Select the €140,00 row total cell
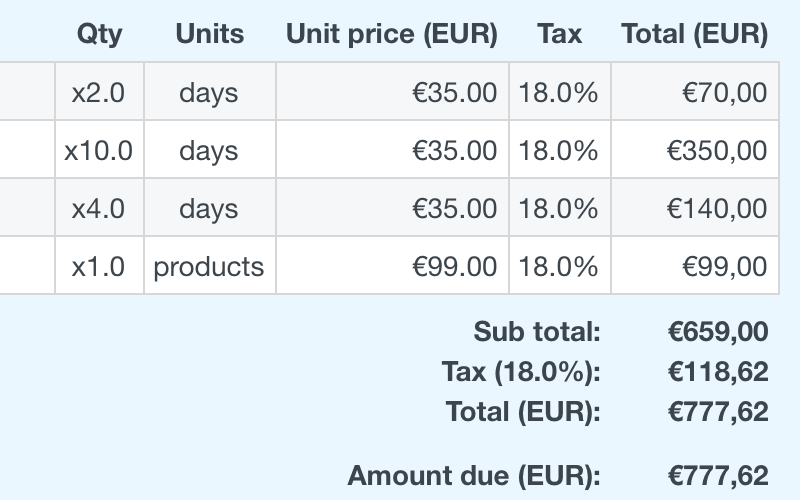The width and height of the screenshot is (800, 500). point(717,209)
